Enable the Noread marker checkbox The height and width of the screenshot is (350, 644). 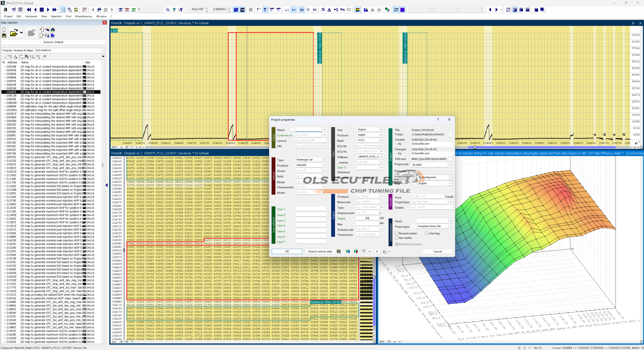(x=397, y=233)
